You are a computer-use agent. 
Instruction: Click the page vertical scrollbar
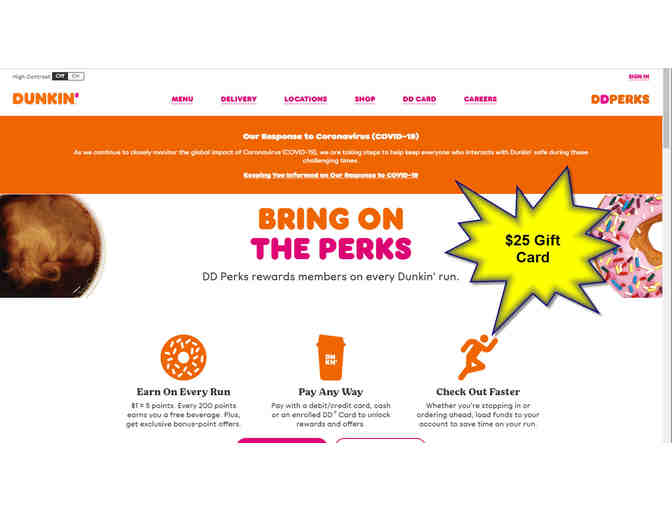click(x=667, y=255)
